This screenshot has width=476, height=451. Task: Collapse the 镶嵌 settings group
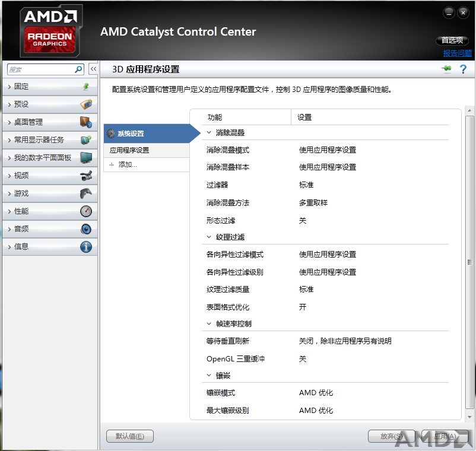coord(209,376)
